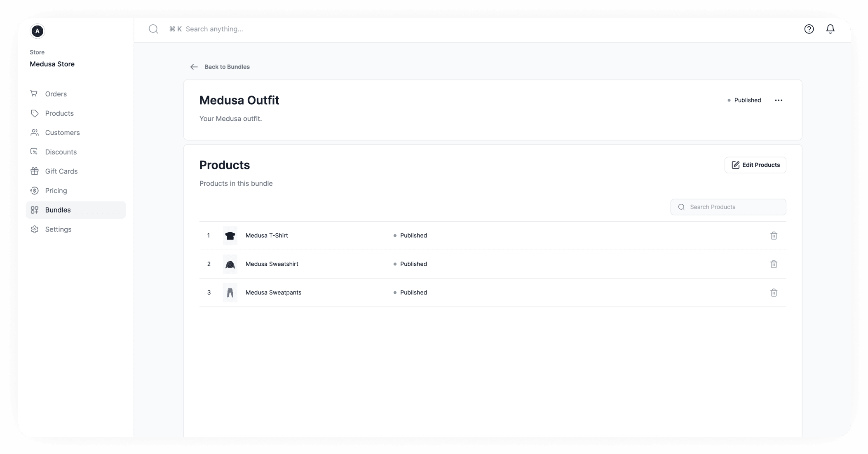Image resolution: width=868 pixels, height=454 pixels.
Task: Open the Pricing page
Action: point(56,191)
